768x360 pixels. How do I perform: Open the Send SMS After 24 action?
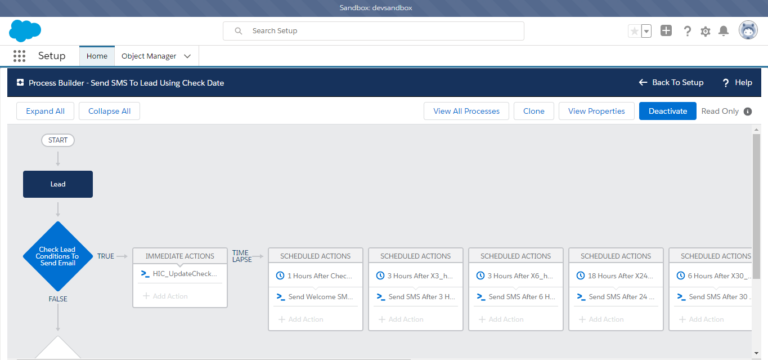click(x=621, y=296)
